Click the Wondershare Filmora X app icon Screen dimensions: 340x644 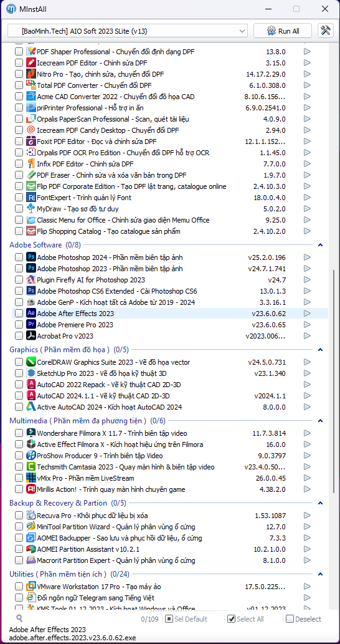tap(31, 433)
